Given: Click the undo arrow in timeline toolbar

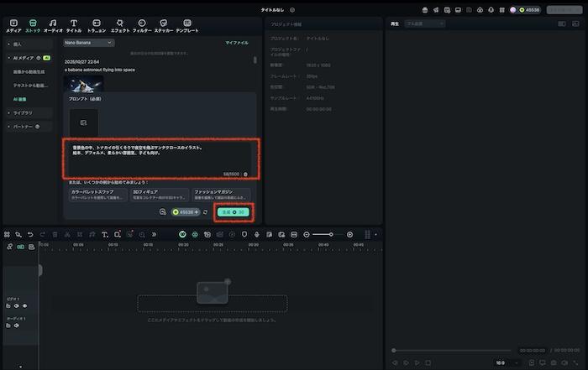Looking at the screenshot, I should [30, 234].
